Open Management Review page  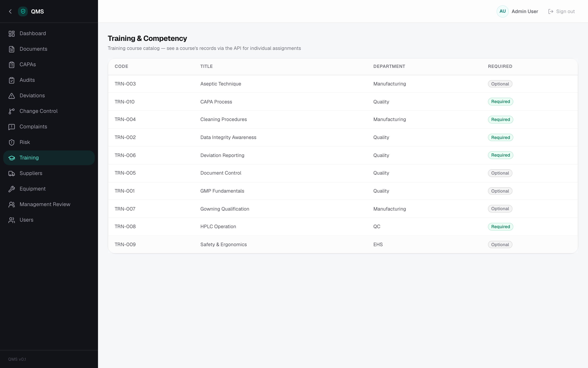pos(49,204)
